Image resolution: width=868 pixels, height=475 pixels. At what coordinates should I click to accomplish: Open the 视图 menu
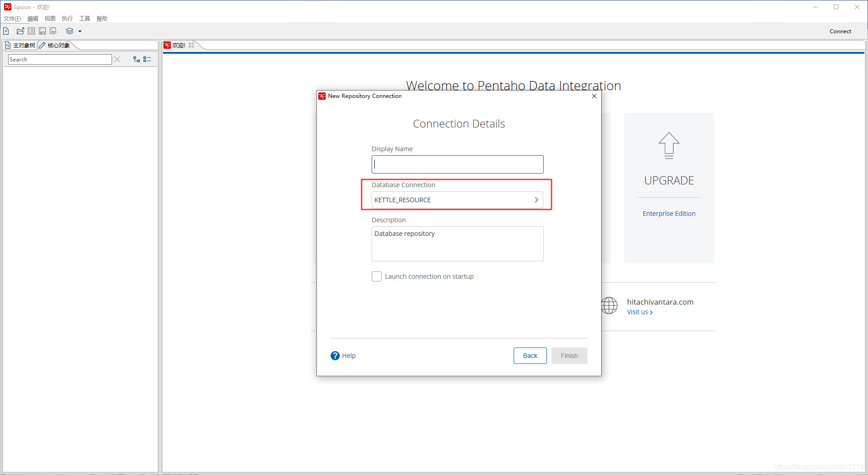pos(50,19)
